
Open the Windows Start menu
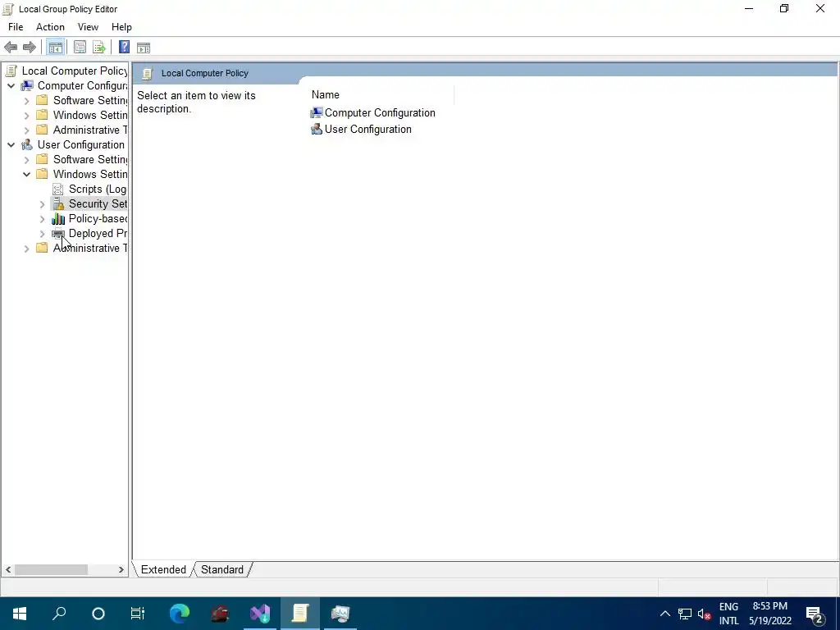pos(20,614)
